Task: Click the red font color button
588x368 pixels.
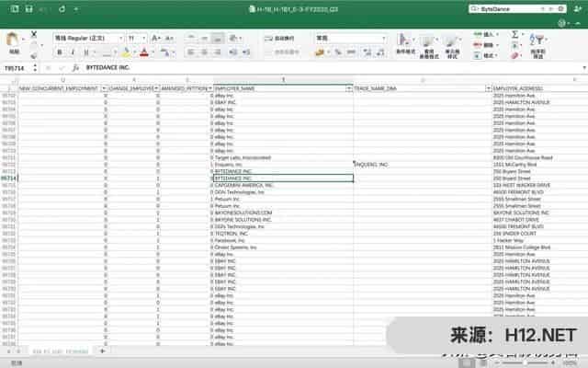Action: coord(144,52)
